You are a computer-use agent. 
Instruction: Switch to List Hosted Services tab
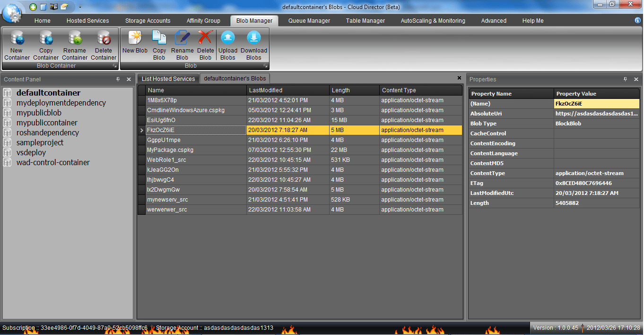(168, 79)
